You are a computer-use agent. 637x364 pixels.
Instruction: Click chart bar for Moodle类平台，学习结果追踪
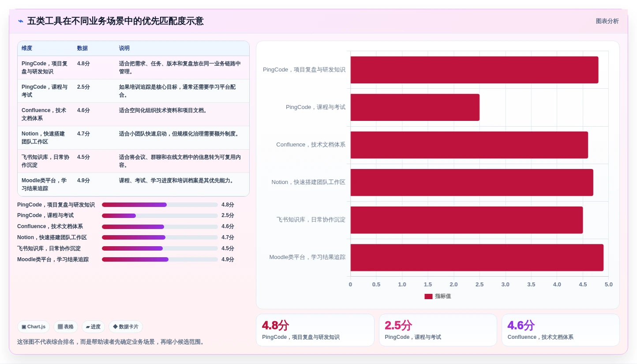477,258
